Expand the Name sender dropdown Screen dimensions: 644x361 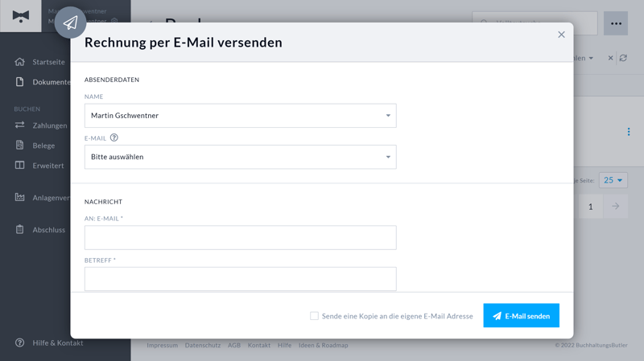(240, 116)
